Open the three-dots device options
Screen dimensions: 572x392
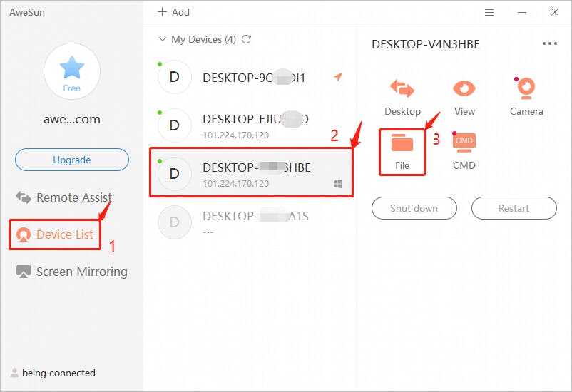point(549,43)
